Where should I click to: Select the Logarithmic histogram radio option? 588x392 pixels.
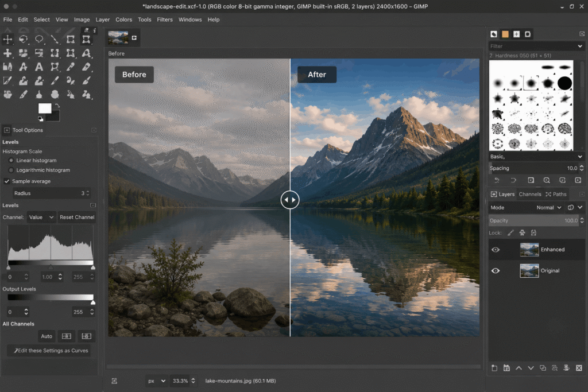[11, 170]
